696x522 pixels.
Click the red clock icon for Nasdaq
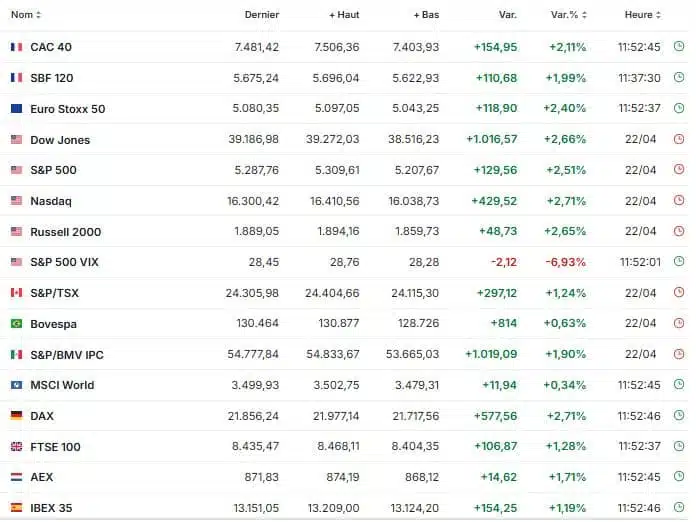[x=679, y=201]
